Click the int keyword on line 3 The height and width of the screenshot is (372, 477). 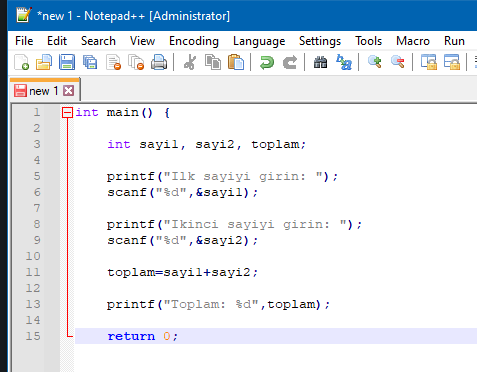[x=119, y=144]
